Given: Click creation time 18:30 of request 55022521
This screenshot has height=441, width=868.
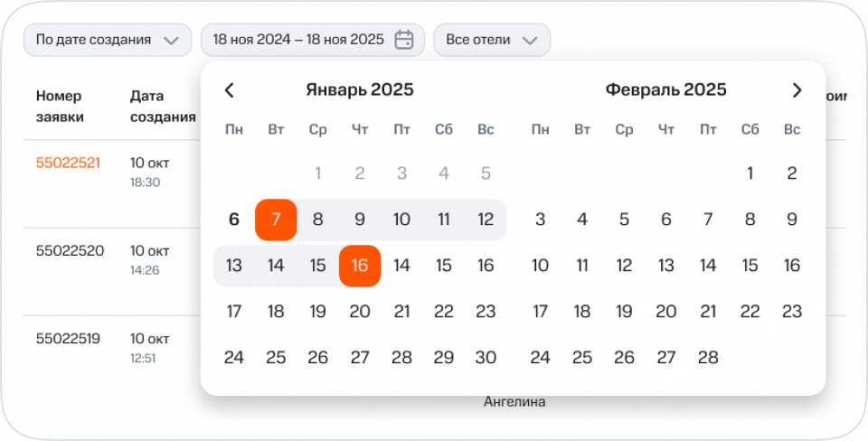Looking at the screenshot, I should 145,183.
